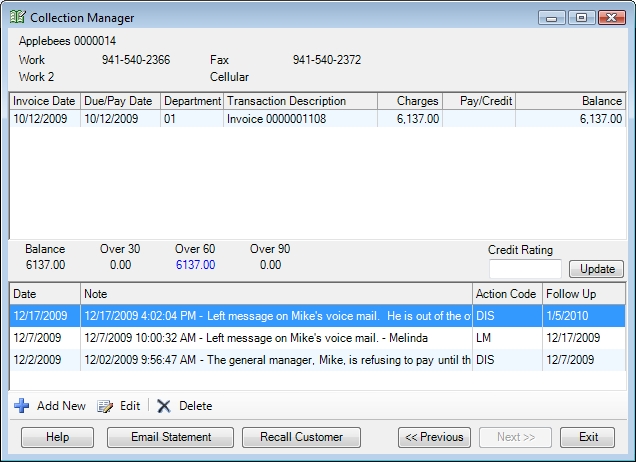Maximize the Collection Manager window

[582, 17]
